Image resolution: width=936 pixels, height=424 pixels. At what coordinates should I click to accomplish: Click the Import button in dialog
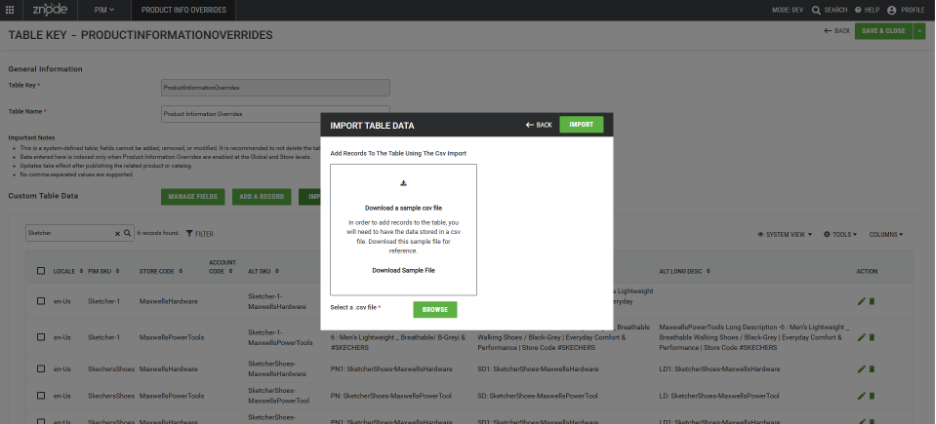coord(581,125)
